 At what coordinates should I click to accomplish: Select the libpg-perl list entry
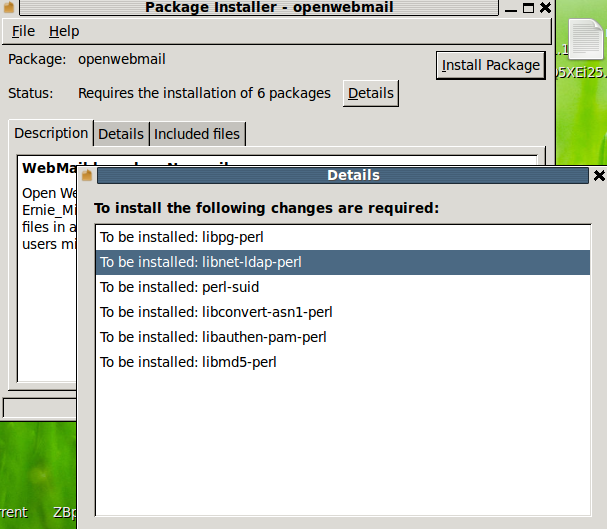tap(343, 237)
